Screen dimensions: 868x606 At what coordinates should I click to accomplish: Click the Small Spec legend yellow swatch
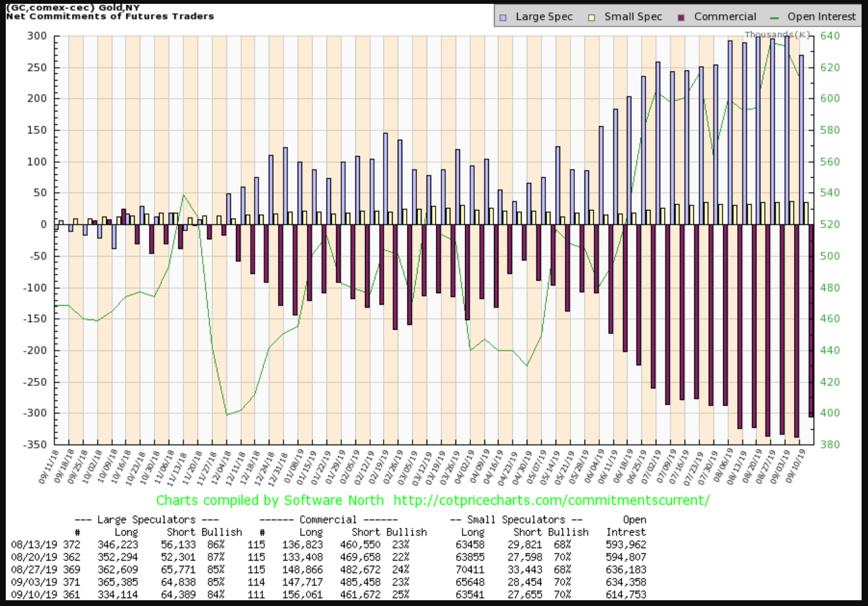pyautogui.click(x=592, y=17)
